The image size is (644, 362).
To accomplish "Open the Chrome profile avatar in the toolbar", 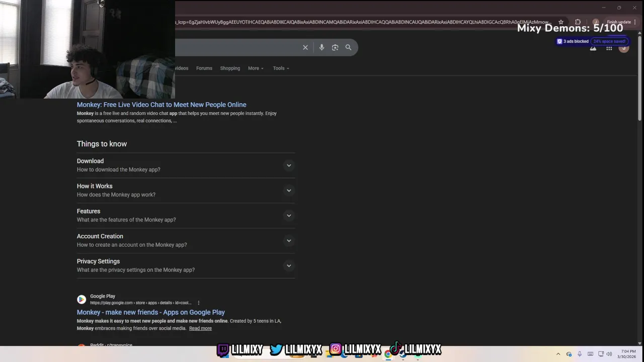I will pos(596,22).
